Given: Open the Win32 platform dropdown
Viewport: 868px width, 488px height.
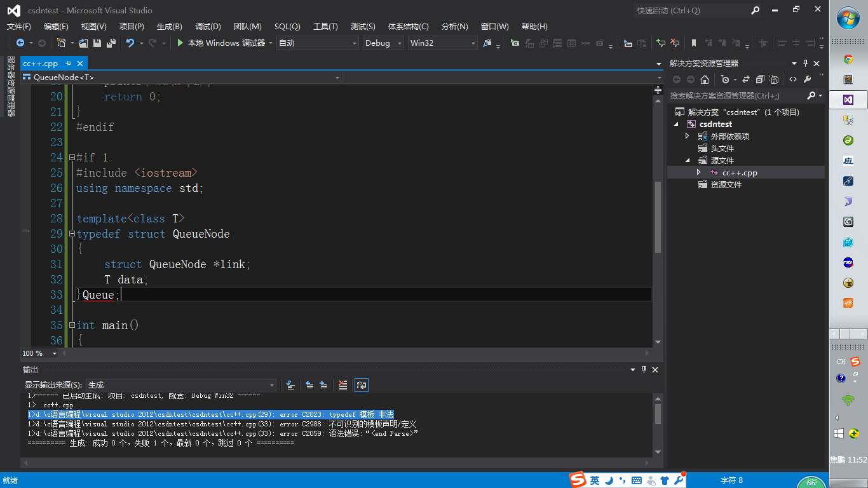Looking at the screenshot, I should point(443,43).
